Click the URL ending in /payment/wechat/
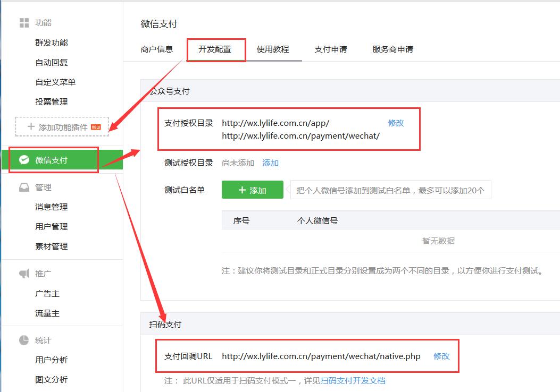Viewport: 560px width, 392px height. tap(300, 136)
